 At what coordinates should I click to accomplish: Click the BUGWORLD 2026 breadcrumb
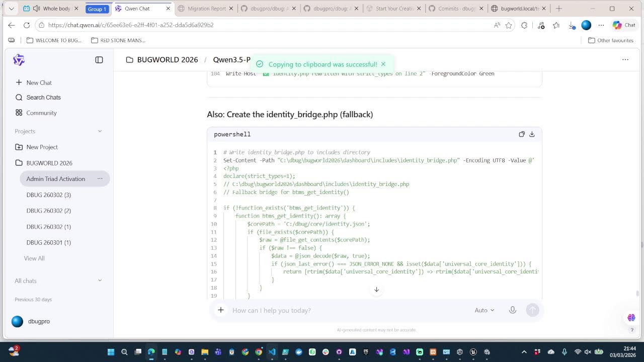(x=162, y=60)
